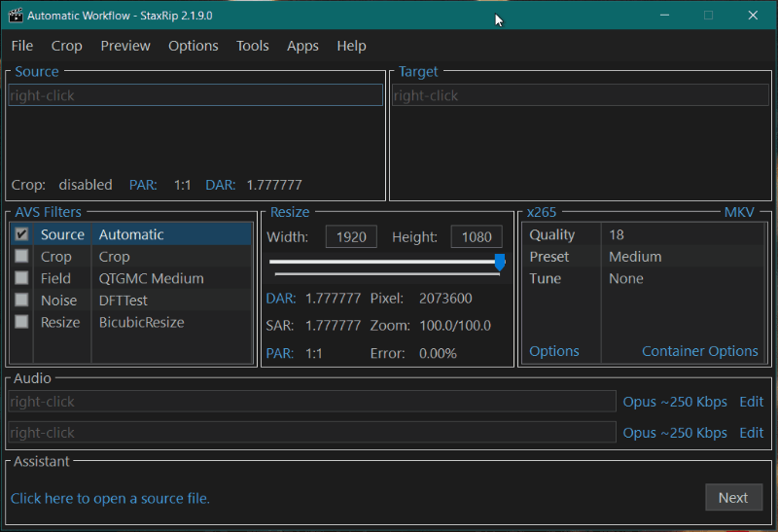Close the StaxRip window

pyautogui.click(x=753, y=16)
